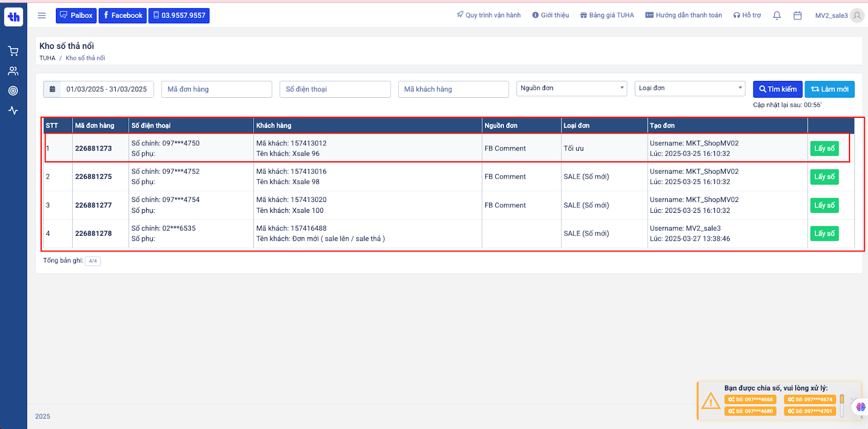The image size is (868, 429).
Task: Open the TUHA logo home
Action: [14, 17]
